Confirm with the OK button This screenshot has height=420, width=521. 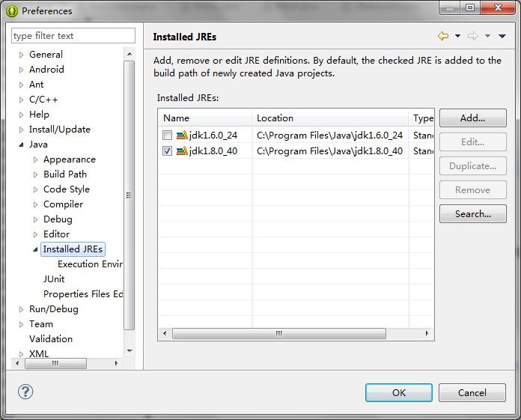pos(399,393)
